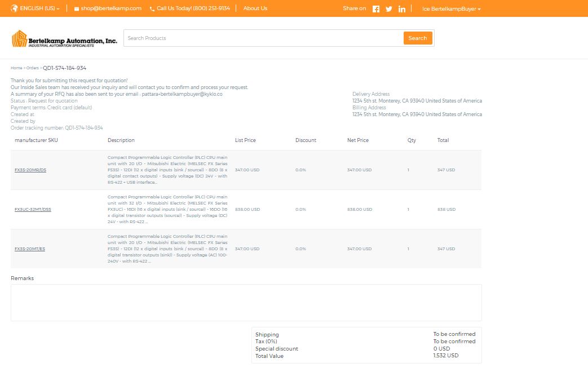
Task: Share on LinkedIn icon
Action: tap(401, 9)
